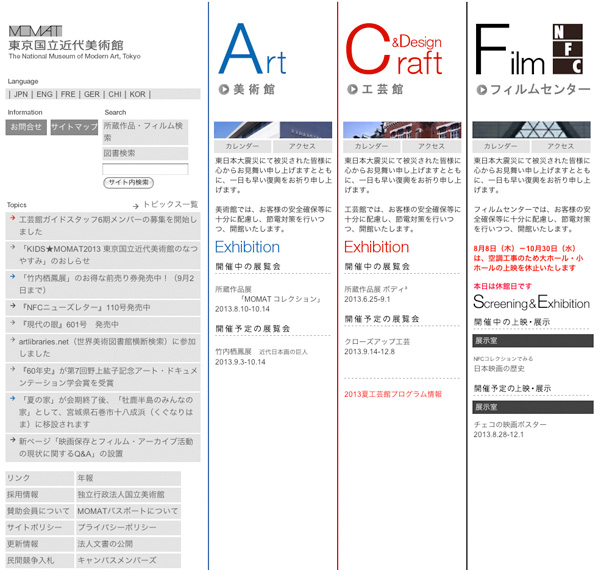Click arrow icon beside 美術館

224,89
